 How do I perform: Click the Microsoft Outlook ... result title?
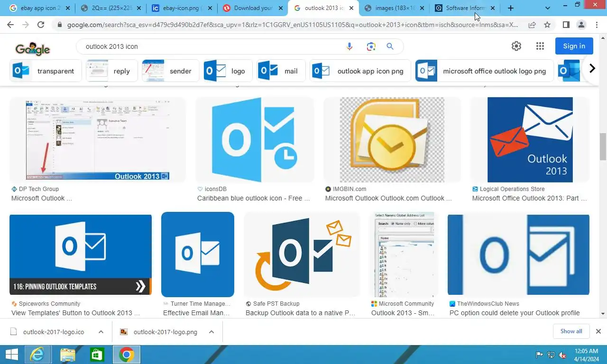tap(42, 198)
